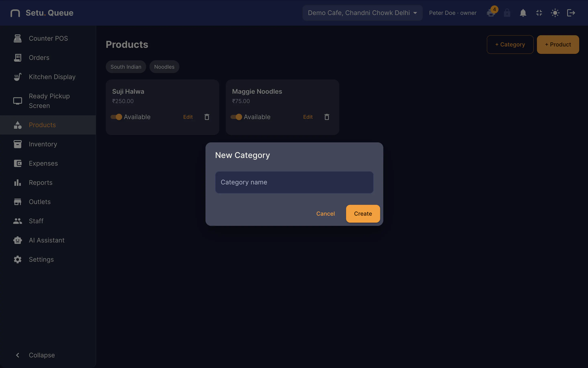
Task: Cancel the New Category dialog
Action: point(325,213)
